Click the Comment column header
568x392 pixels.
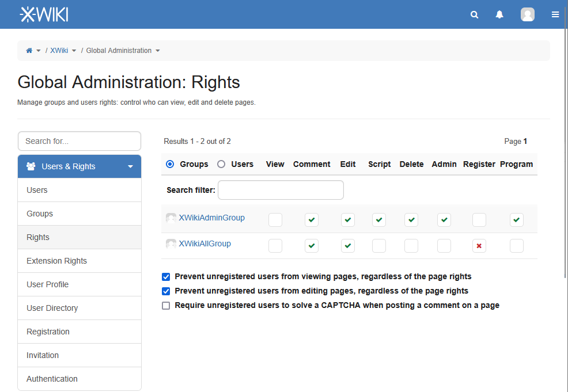[x=312, y=164]
